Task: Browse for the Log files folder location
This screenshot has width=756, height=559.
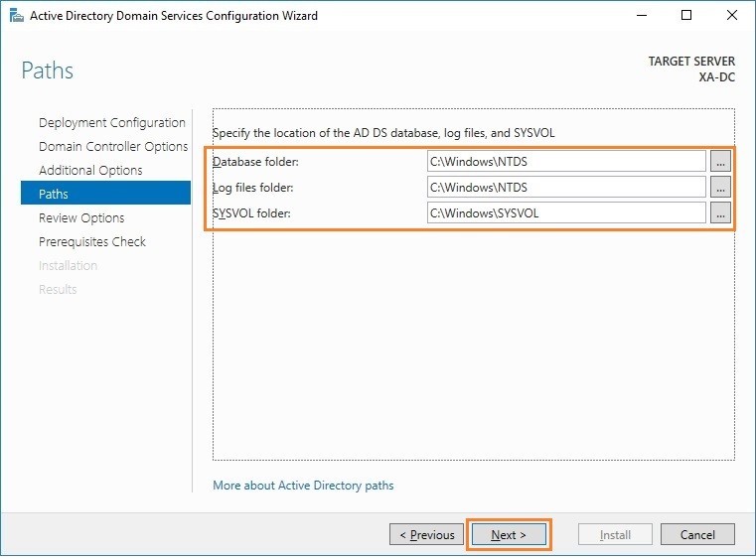Action: 720,187
